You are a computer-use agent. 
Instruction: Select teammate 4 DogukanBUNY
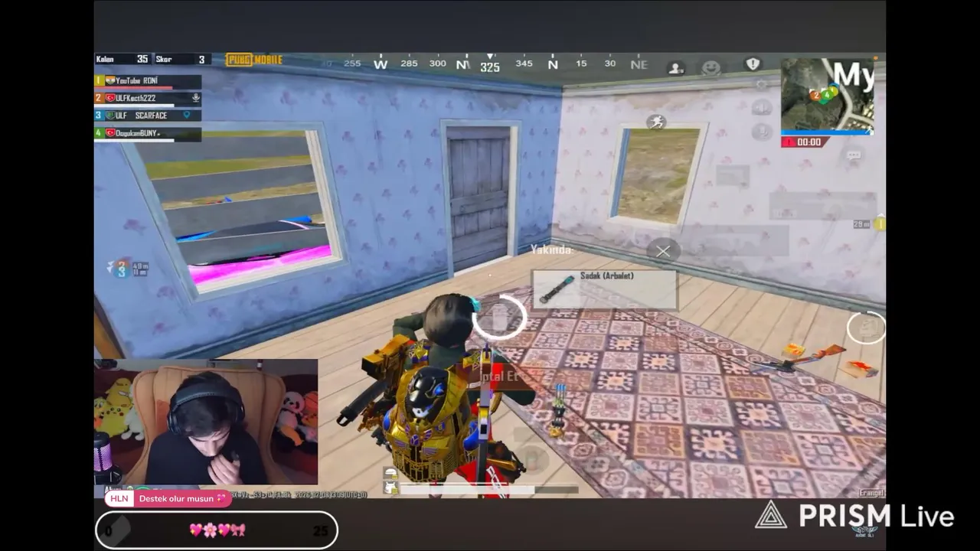(148, 134)
